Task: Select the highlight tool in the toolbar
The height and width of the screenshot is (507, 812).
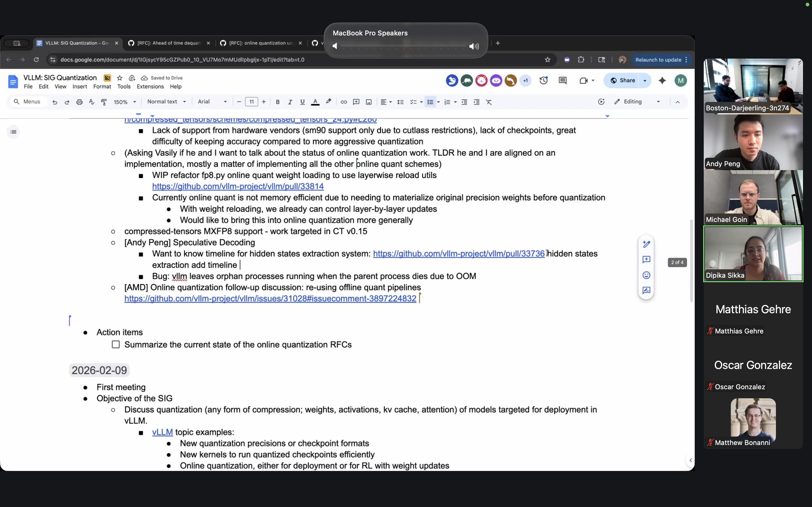Action: pos(328,102)
